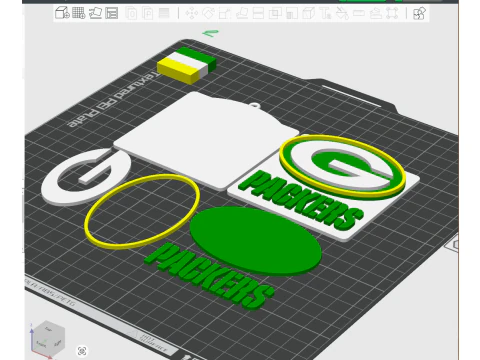Activate the Lay on face tool

pos(242,14)
